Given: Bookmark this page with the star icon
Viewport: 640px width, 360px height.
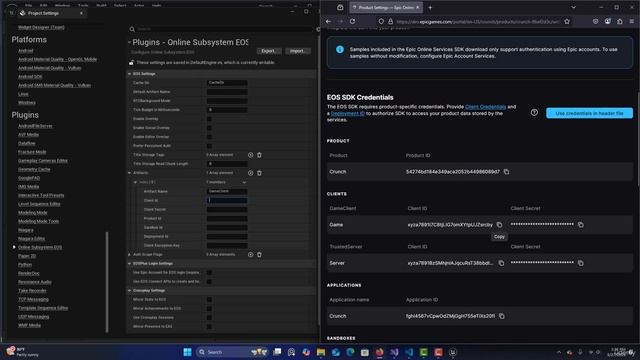Looking at the screenshot, I should 567,21.
